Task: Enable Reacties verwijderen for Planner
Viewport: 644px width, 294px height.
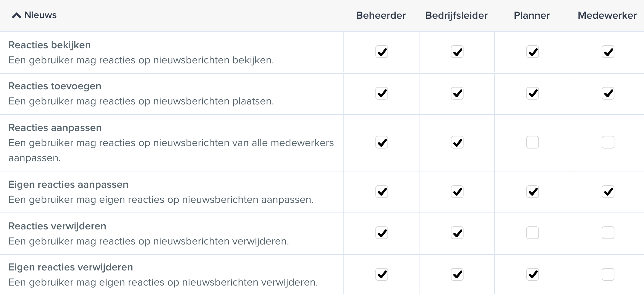Action: pyautogui.click(x=532, y=233)
